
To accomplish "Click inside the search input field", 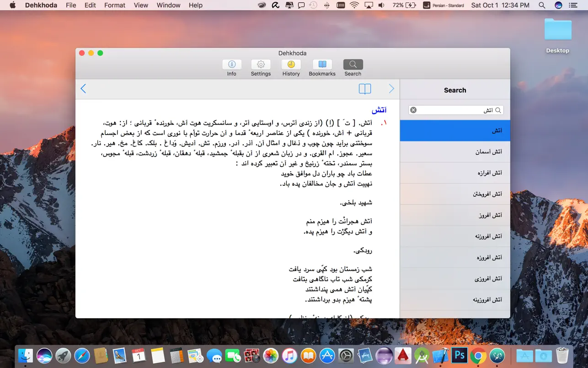I will point(455,110).
